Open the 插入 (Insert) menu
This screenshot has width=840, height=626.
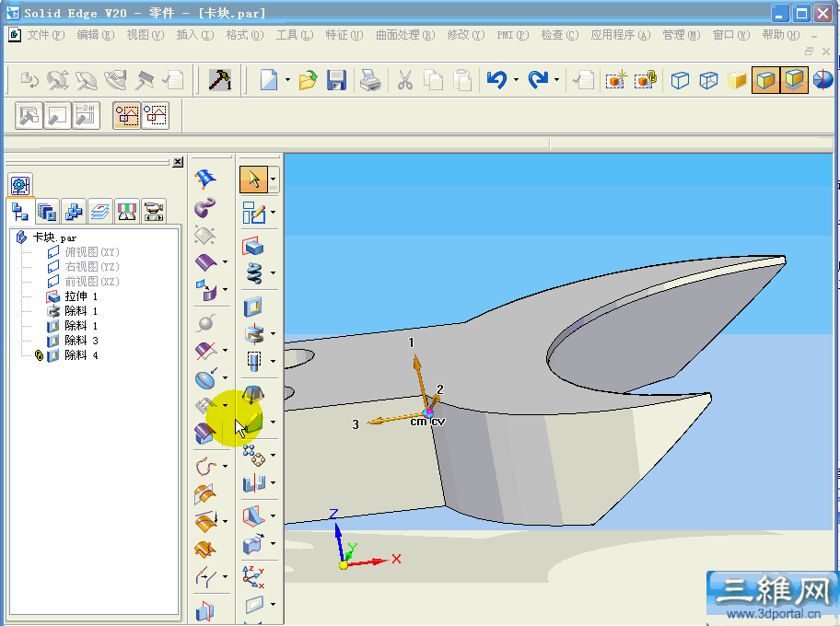[x=195, y=35]
